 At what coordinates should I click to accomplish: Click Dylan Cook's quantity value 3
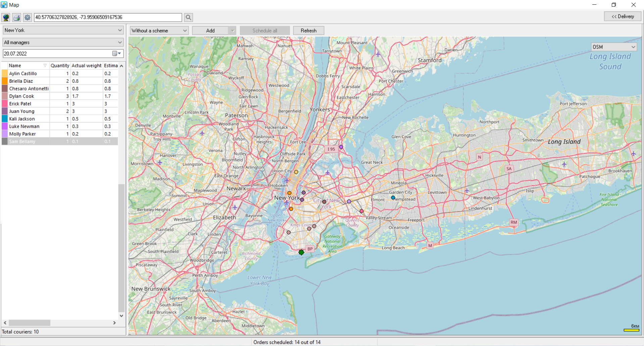tap(67, 96)
